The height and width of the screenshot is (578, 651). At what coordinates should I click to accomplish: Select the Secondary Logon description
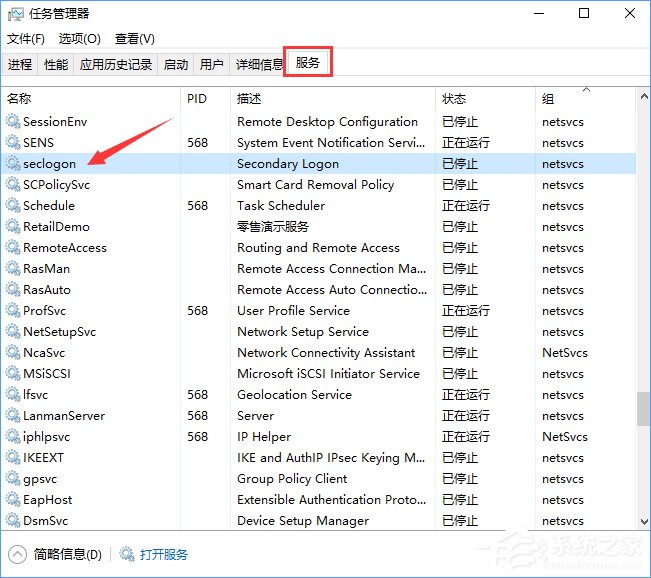pos(288,164)
